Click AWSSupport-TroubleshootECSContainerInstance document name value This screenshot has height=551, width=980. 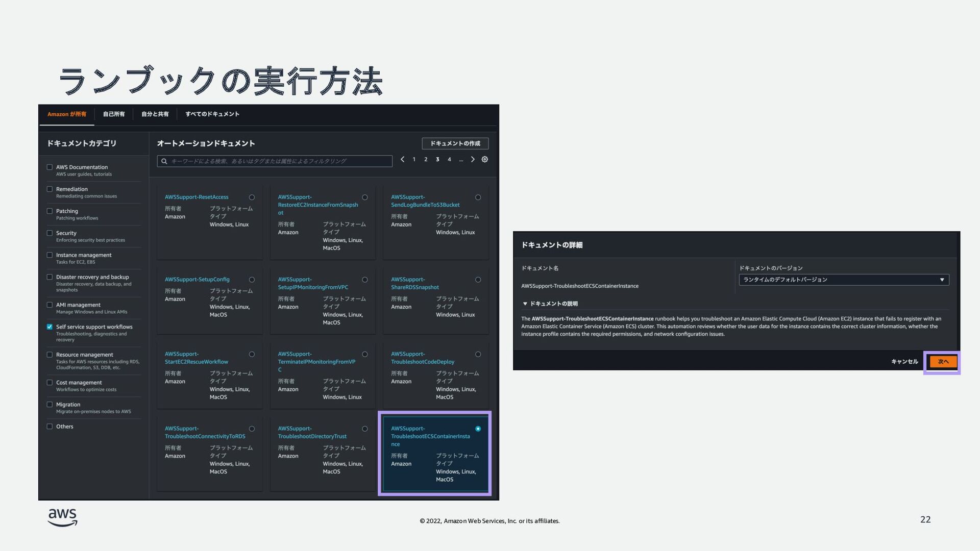[580, 286]
